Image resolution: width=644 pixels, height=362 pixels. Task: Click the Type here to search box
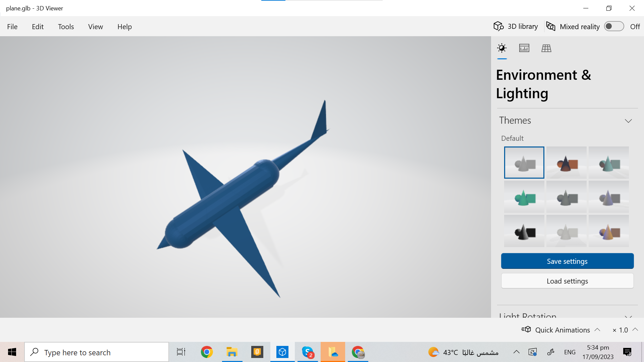pyautogui.click(x=97, y=352)
